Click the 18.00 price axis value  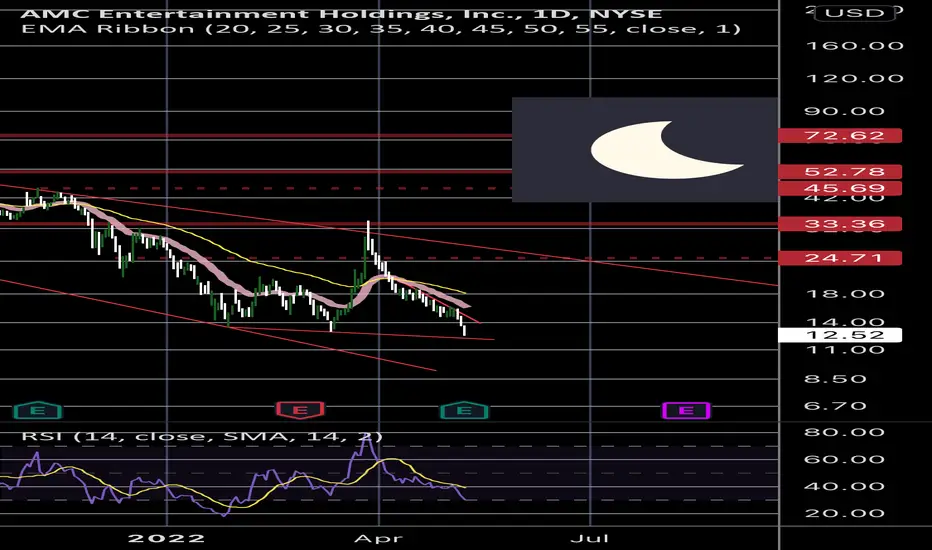(x=845, y=294)
